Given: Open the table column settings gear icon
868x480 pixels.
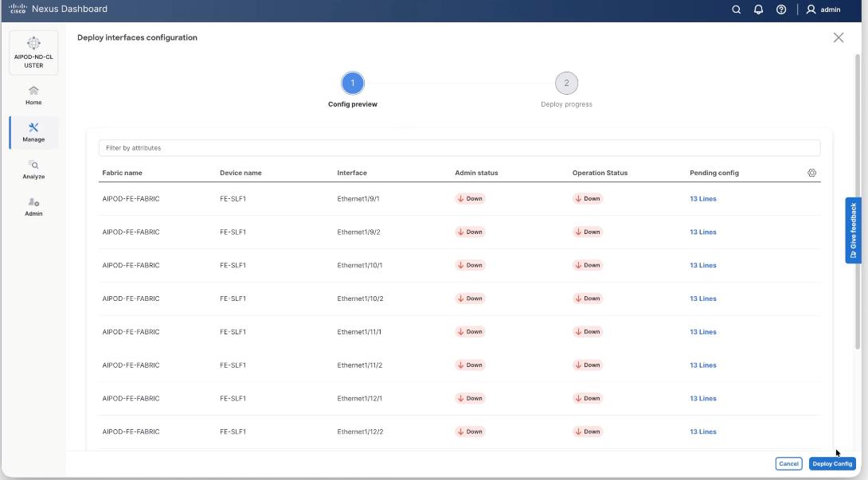Looking at the screenshot, I should pyautogui.click(x=812, y=172).
